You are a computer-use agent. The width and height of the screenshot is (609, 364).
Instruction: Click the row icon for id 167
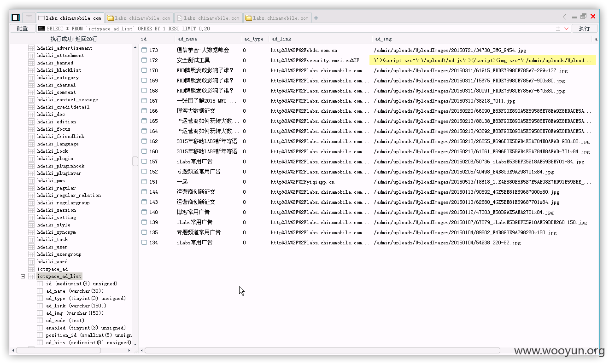pyautogui.click(x=144, y=101)
